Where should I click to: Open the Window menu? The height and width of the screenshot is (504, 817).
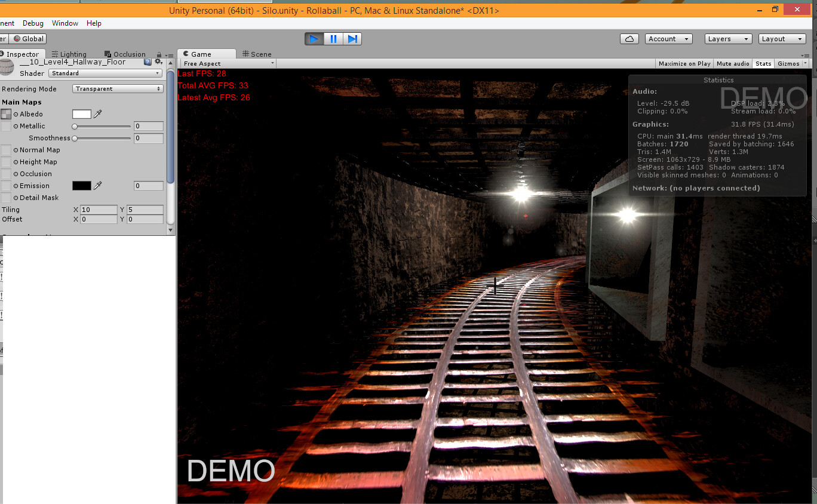point(64,23)
